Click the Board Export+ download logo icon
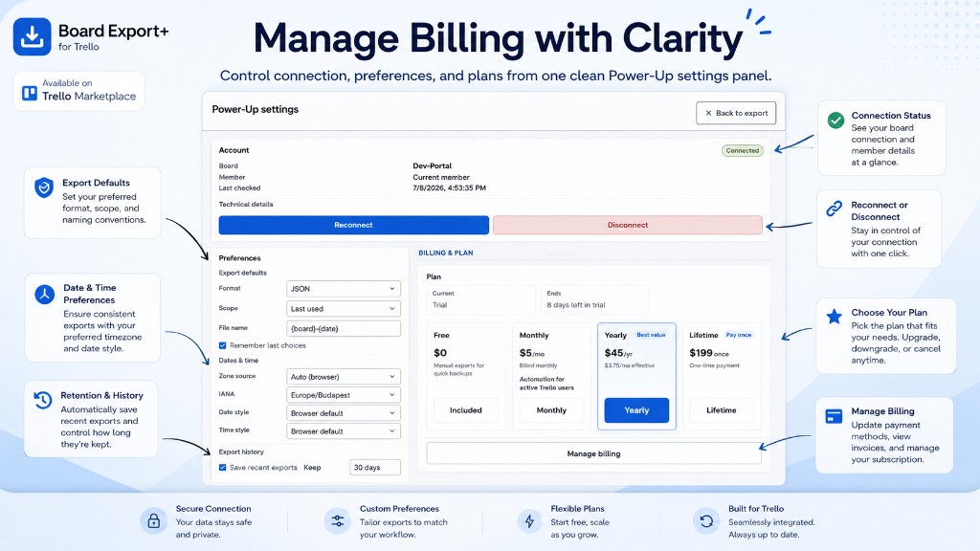Viewport: 980px width, 551px height. point(32,36)
